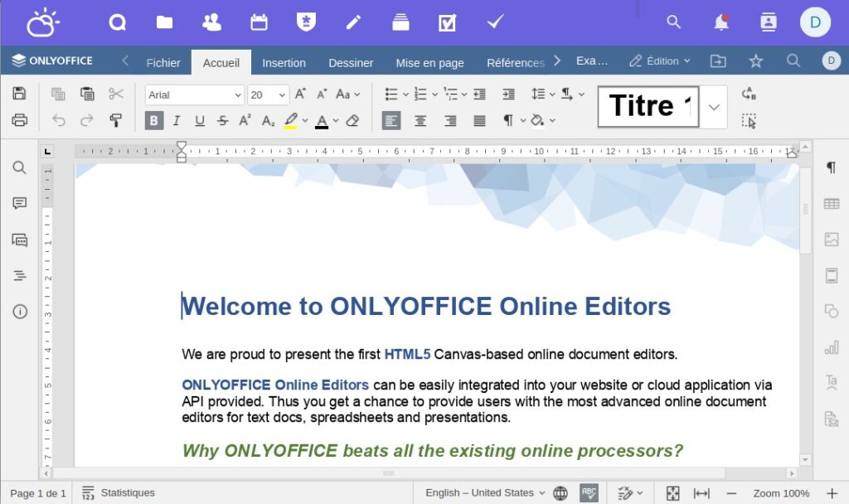Image resolution: width=849 pixels, height=504 pixels.
Task: Open the Arial font name dropdown
Action: pyautogui.click(x=194, y=94)
